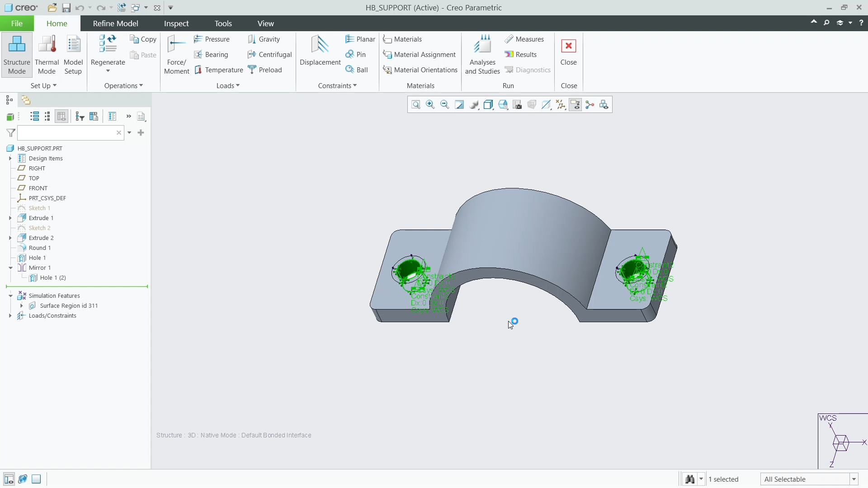
Task: Click the Regenerate icon
Action: 108,44
